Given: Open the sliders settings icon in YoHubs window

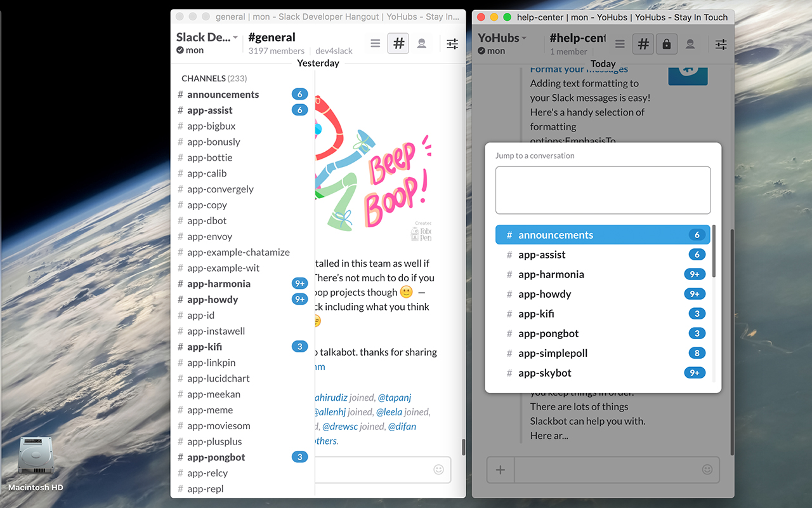Looking at the screenshot, I should (x=721, y=44).
